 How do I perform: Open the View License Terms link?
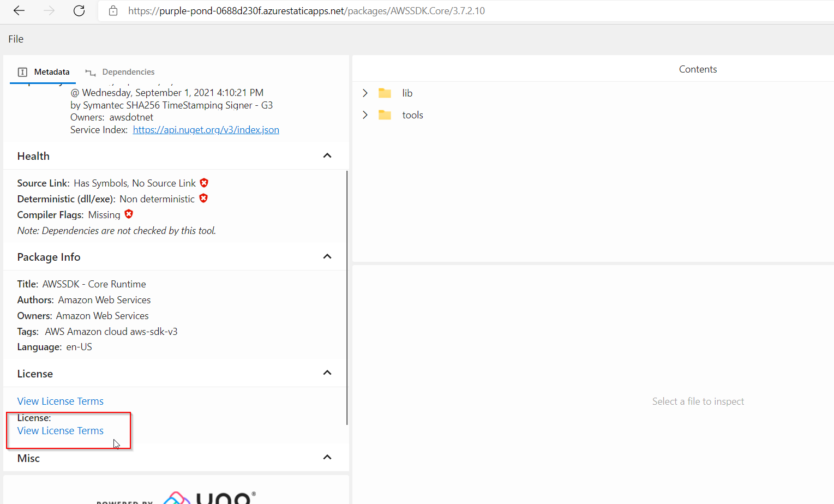pos(60,430)
